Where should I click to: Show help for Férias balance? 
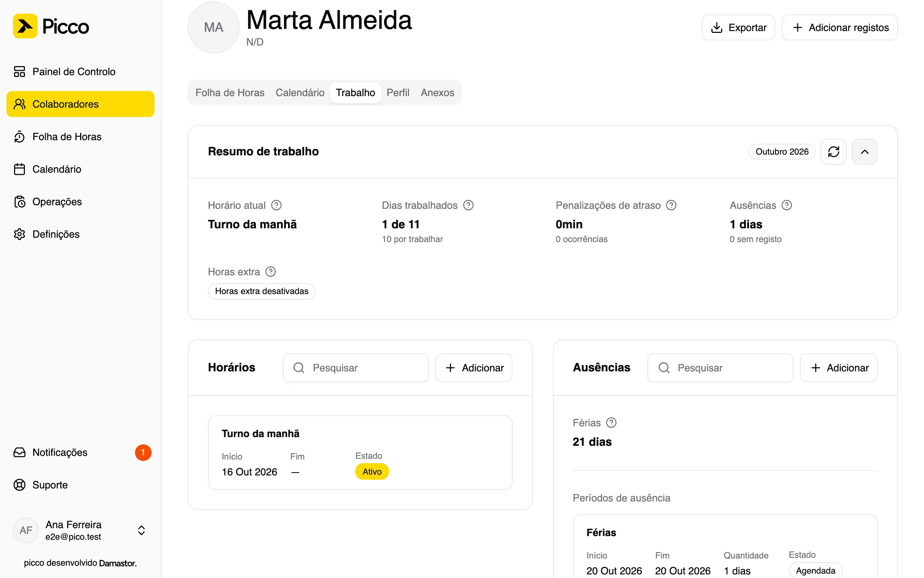point(611,423)
